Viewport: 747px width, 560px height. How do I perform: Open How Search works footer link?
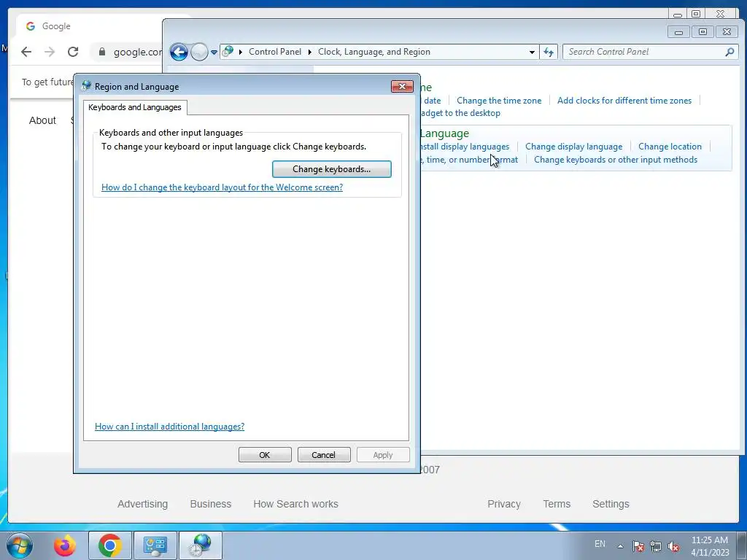point(296,504)
